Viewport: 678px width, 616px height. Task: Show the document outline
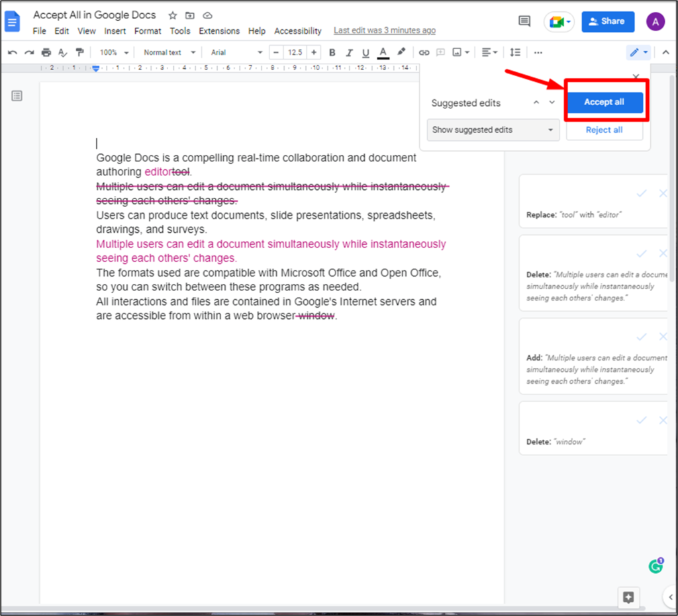17,96
